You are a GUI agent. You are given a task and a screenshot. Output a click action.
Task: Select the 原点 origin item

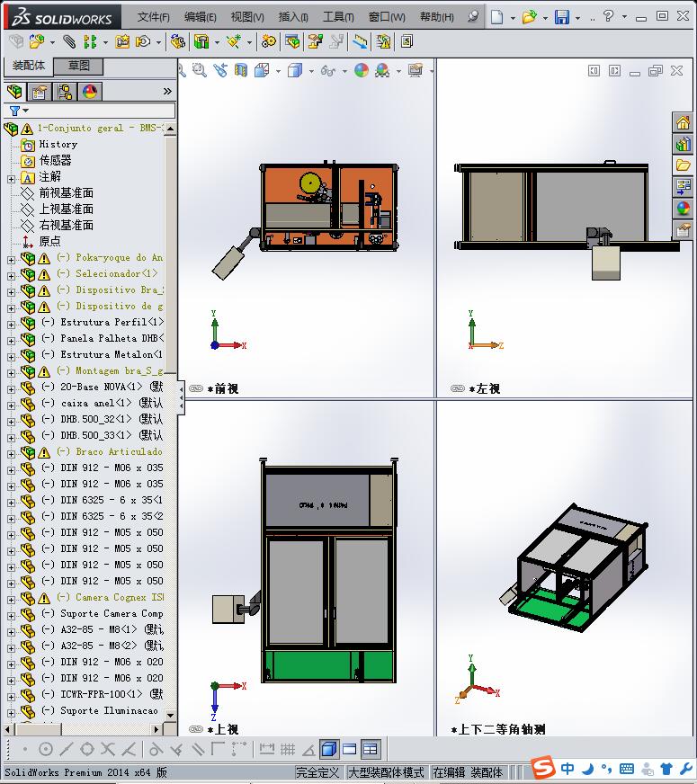pyautogui.click(x=50, y=241)
